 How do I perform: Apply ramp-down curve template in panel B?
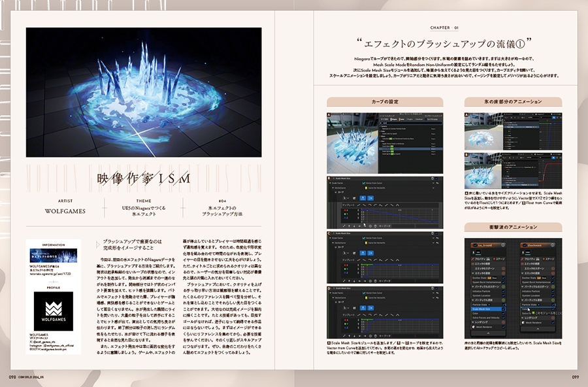point(364,205)
